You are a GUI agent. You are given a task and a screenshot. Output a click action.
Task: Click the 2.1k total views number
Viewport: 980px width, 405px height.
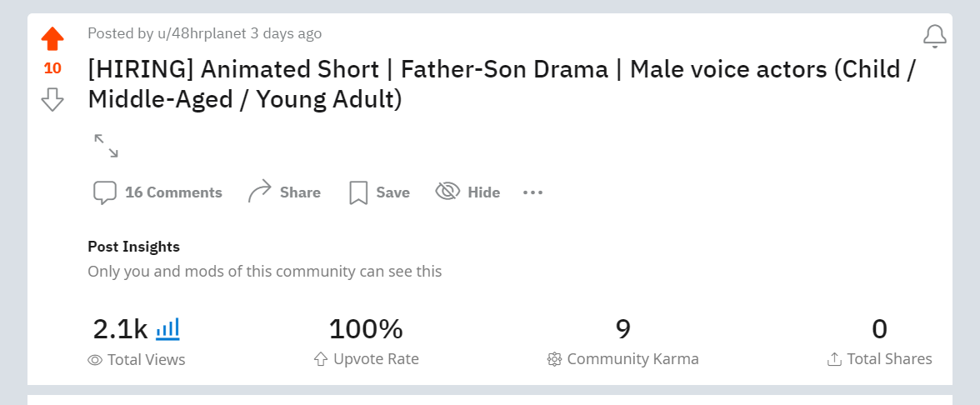pyautogui.click(x=120, y=329)
